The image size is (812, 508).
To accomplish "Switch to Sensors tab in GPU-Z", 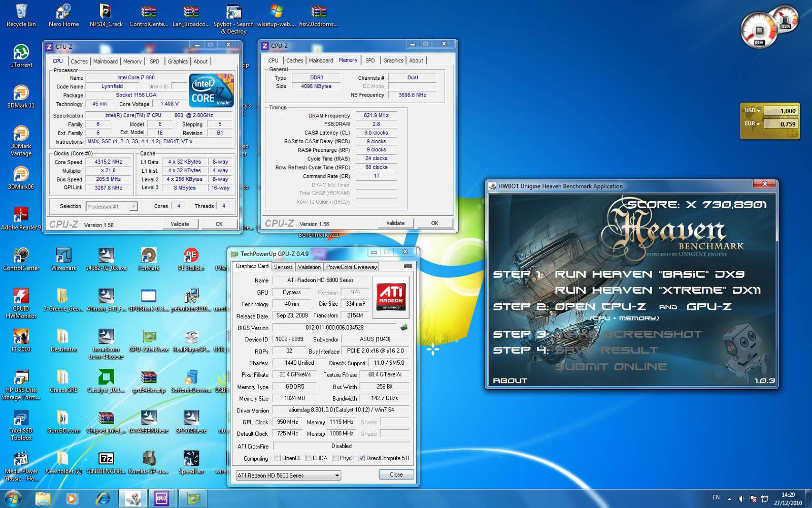I will tap(283, 267).
